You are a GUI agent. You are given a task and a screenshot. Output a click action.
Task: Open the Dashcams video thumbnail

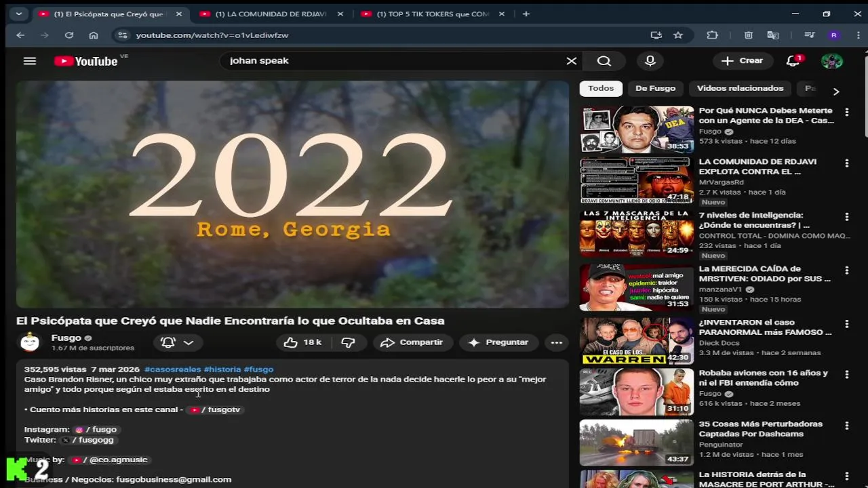[637, 443]
